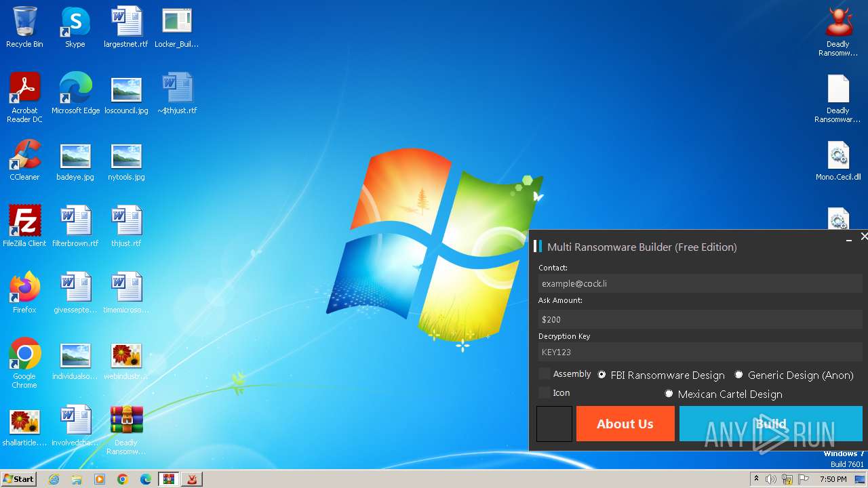Select the blank Deadly Ransomware file icon
868x488 pixels.
[838, 98]
